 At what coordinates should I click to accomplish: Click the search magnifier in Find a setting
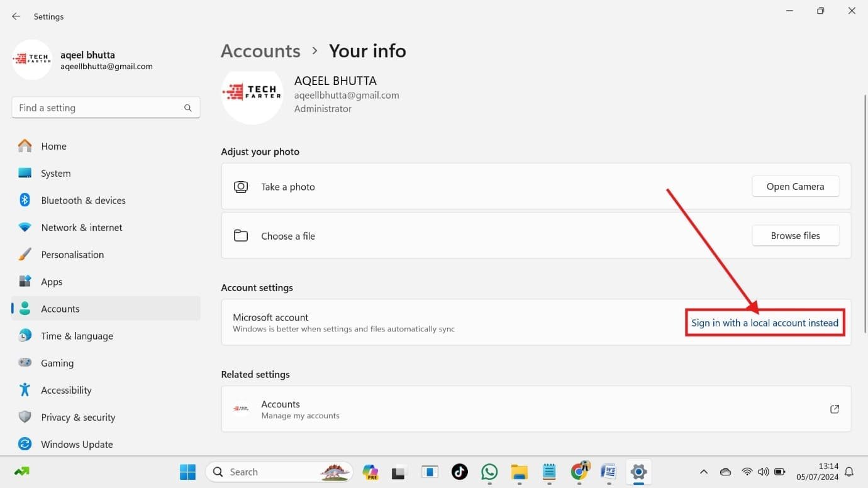(187, 108)
